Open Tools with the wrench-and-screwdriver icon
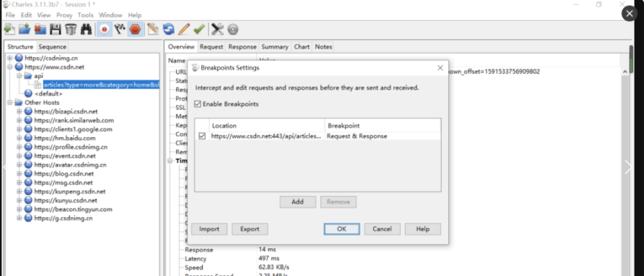This screenshot has width=644, height=276. point(217,30)
